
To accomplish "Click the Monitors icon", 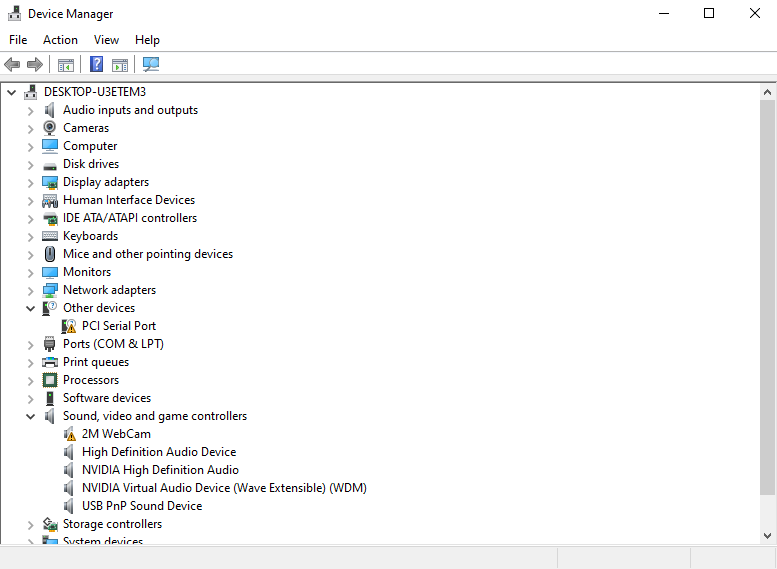I will 50,272.
